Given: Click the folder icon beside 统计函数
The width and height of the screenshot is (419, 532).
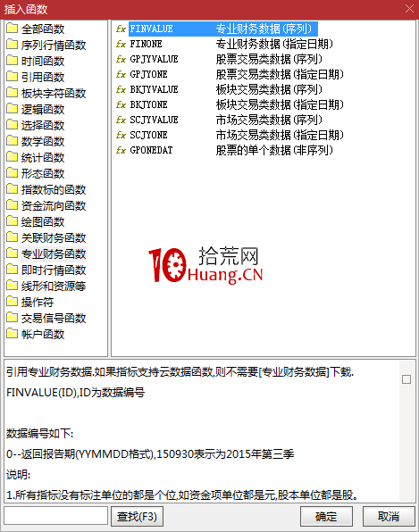Looking at the screenshot, I should pyautogui.click(x=13, y=156).
